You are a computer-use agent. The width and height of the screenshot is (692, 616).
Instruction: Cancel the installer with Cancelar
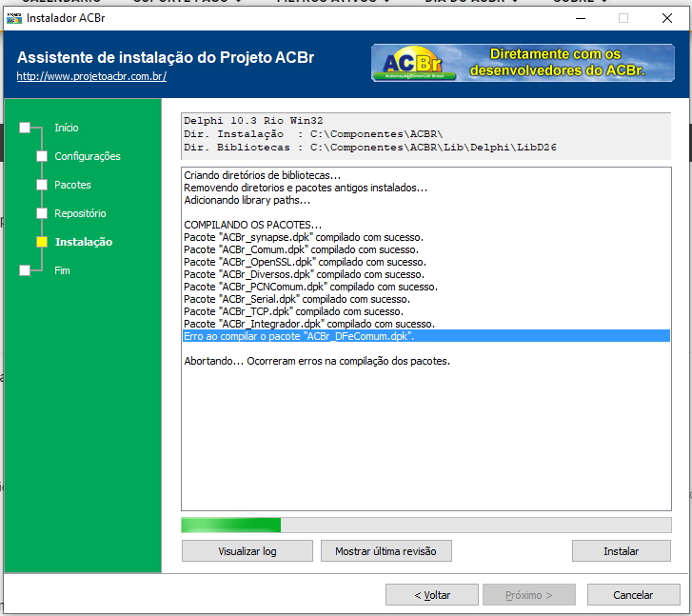(633, 595)
